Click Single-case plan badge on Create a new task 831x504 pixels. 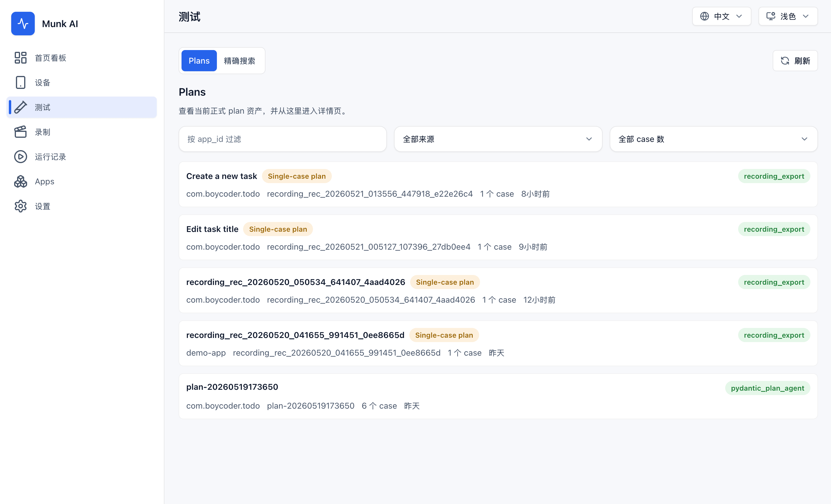pos(297,176)
